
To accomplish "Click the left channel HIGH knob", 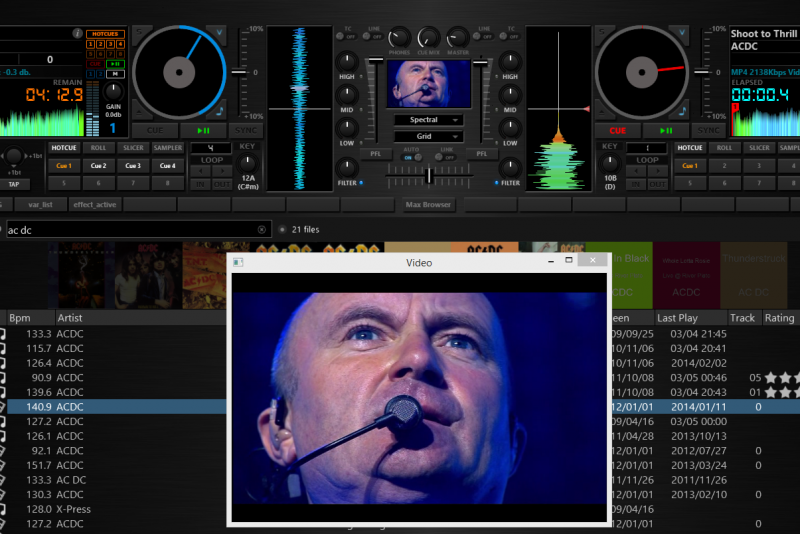I will pos(347,62).
